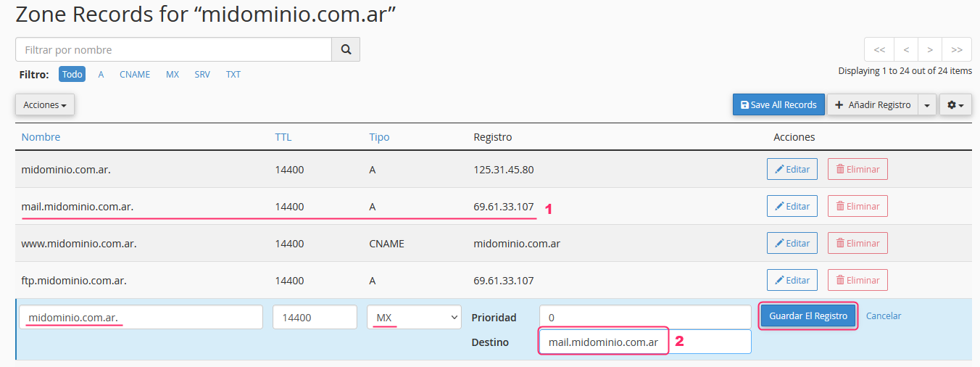Jump to last page of records
980x367 pixels.
coord(957,50)
